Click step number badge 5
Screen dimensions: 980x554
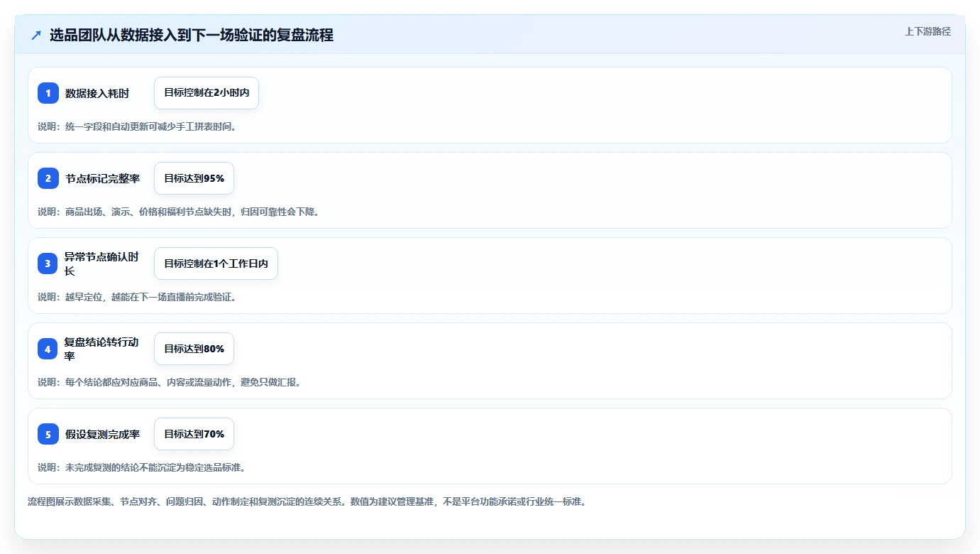48,434
